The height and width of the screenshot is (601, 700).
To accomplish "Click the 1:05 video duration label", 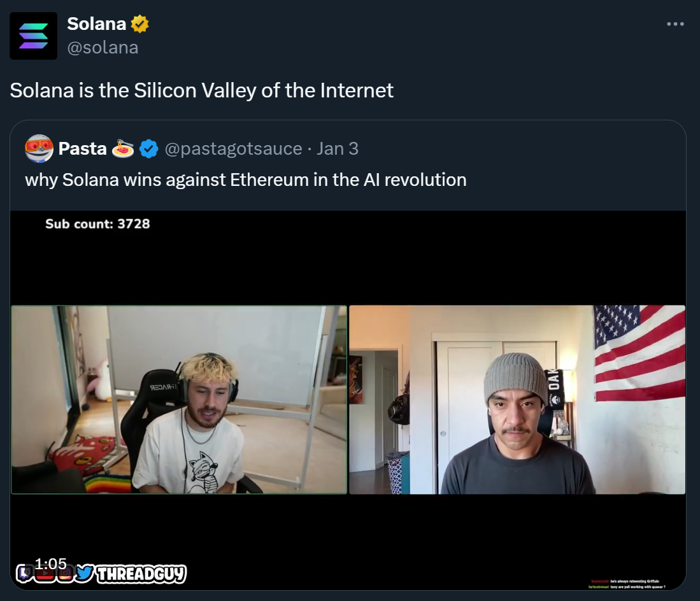I will 50,563.
